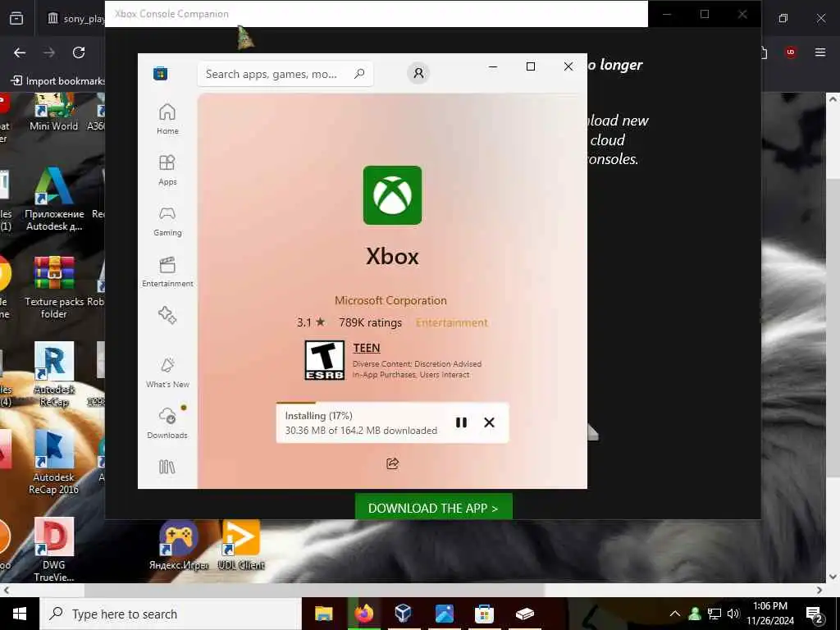Click DOWNLOAD THE APP green button

click(433, 507)
